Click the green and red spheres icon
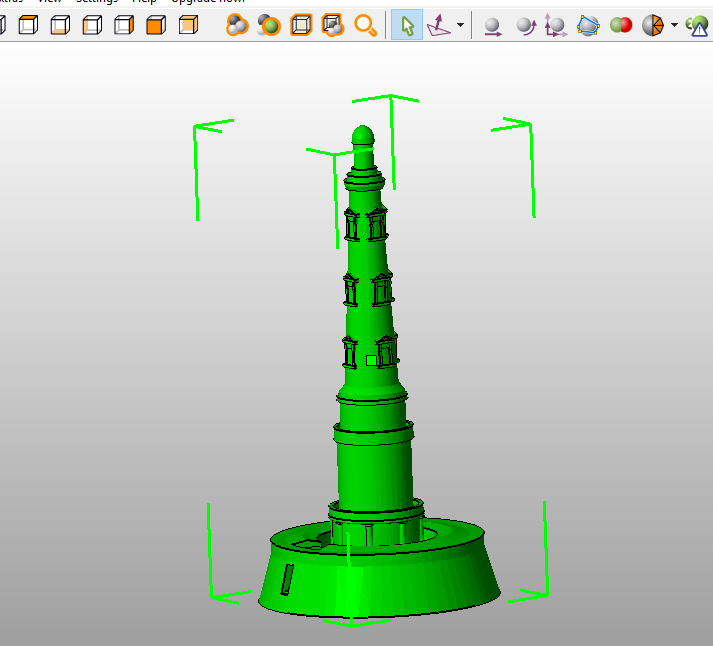 621,25
